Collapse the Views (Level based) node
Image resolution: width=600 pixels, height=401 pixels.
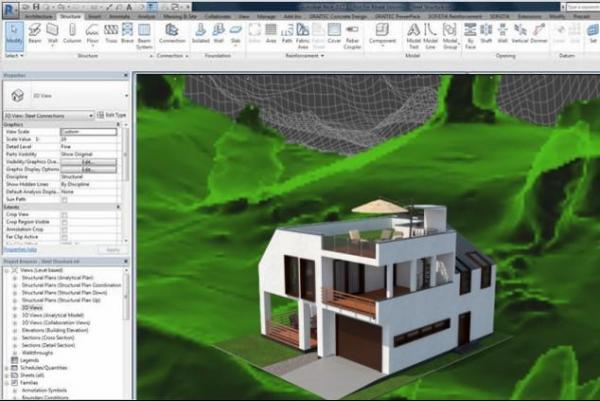point(6,271)
